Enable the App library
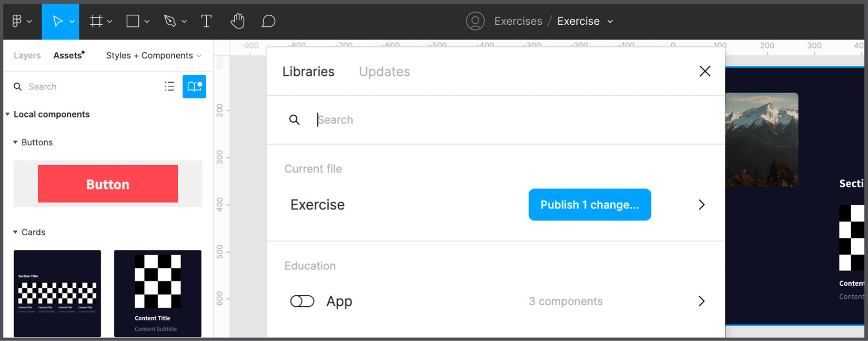868x341 pixels. click(302, 301)
